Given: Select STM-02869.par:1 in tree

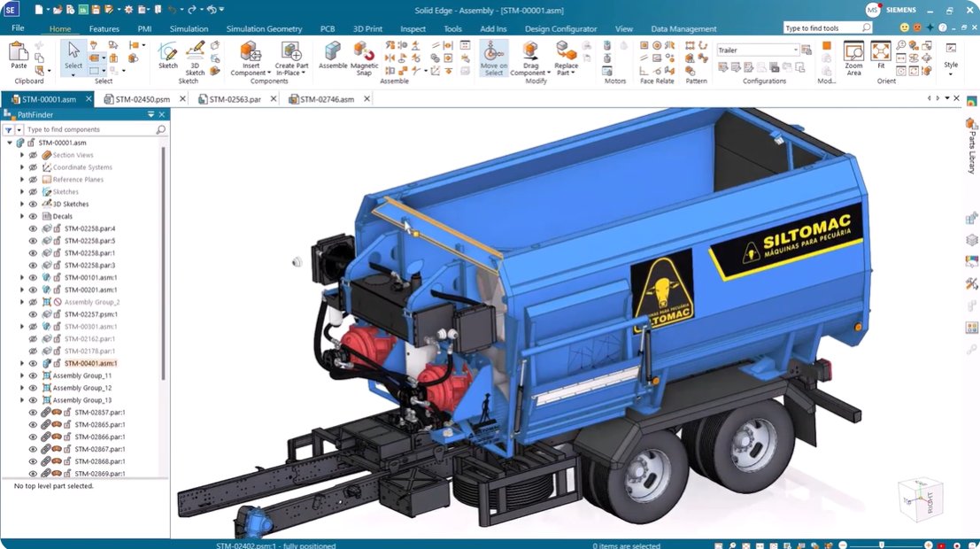Looking at the screenshot, I should click(x=100, y=474).
